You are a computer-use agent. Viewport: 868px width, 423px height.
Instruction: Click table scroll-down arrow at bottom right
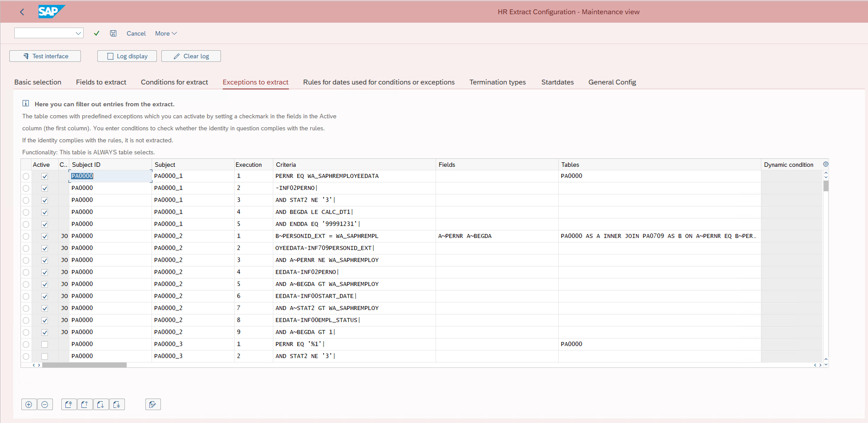pyautogui.click(x=826, y=365)
